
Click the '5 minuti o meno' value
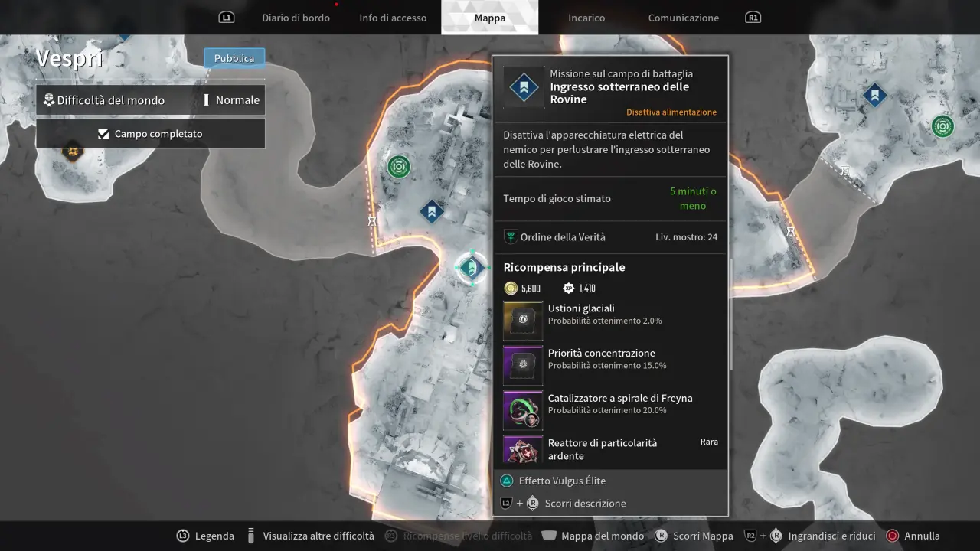(x=693, y=198)
